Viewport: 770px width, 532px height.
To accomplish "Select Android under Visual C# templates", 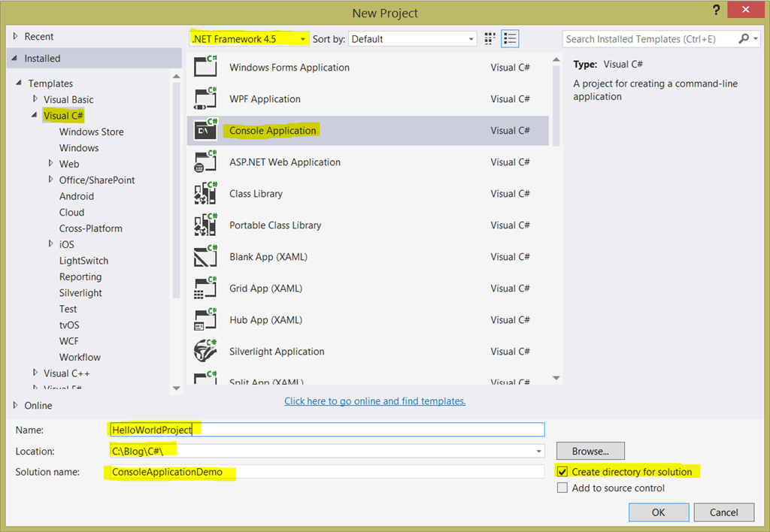I will [x=77, y=195].
